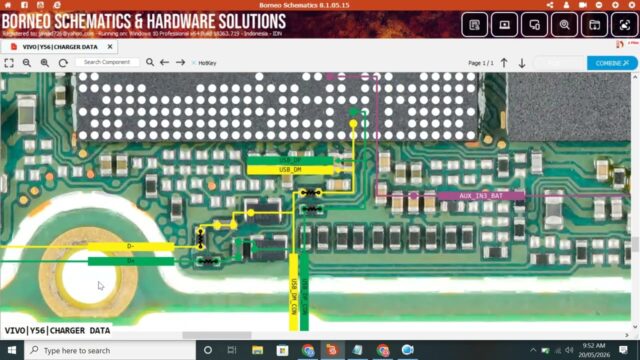
Task: Click the laptop screen header icon
Action: pos(504,25)
